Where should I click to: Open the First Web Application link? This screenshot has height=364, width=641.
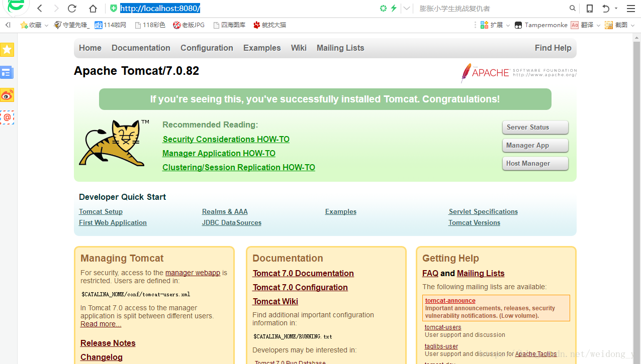click(113, 222)
